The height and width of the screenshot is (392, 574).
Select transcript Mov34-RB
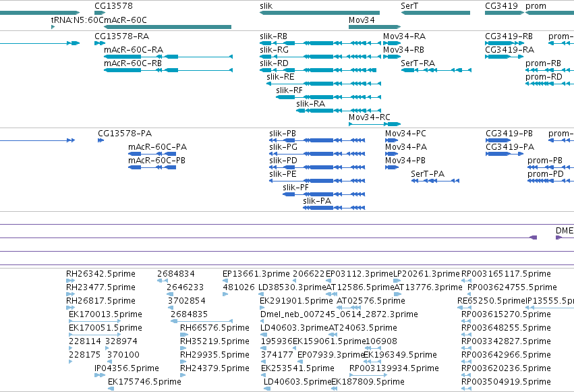392,57
